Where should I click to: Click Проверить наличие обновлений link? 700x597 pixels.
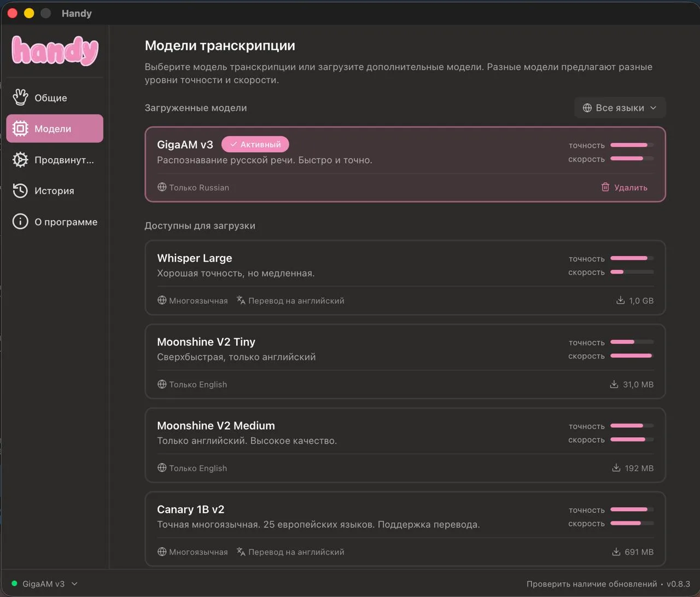[592, 584]
